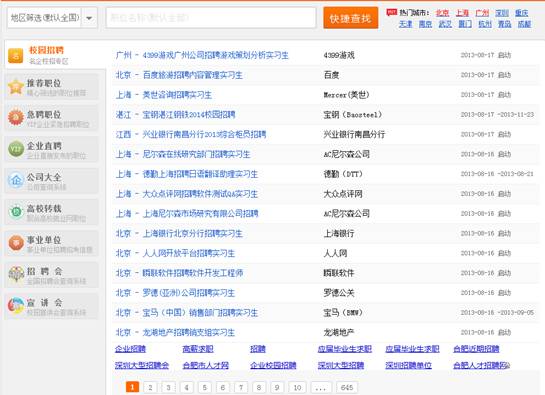Select the 事业单位 orange icon
This screenshot has height=395, width=545.
tap(16, 243)
